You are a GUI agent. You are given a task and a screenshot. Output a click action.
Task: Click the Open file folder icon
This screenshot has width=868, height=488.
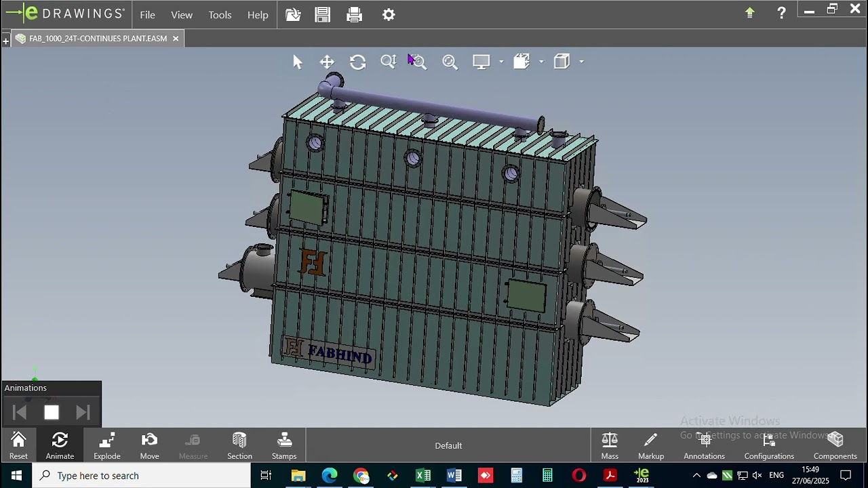[x=293, y=14]
